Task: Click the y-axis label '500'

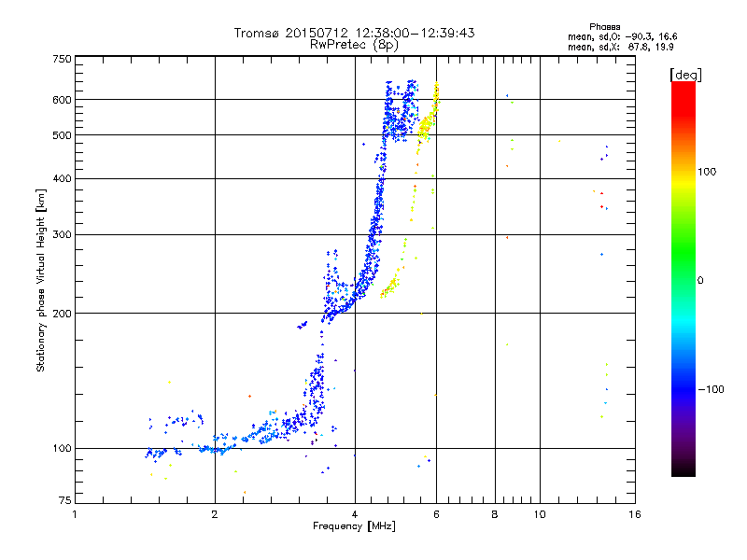Action: pyautogui.click(x=62, y=135)
